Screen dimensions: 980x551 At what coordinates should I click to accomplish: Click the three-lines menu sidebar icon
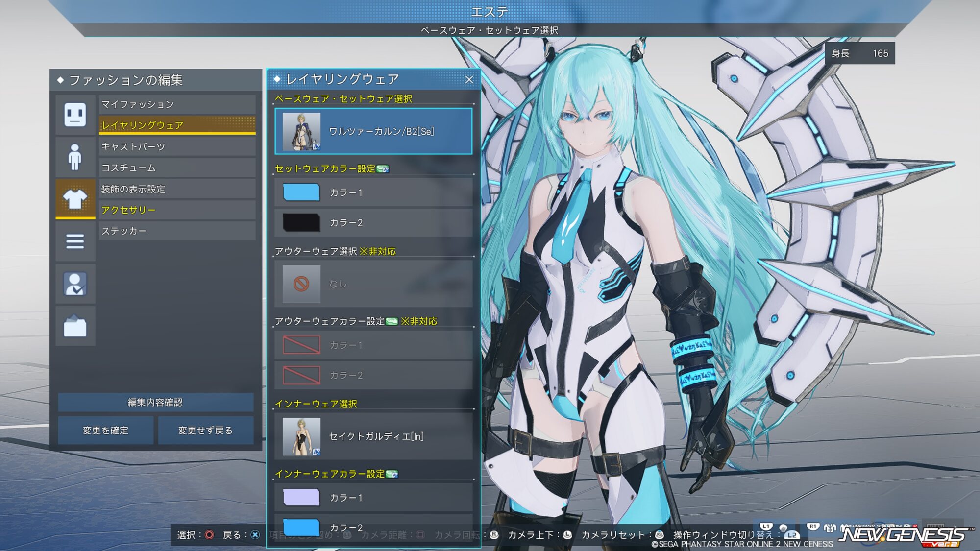point(75,241)
